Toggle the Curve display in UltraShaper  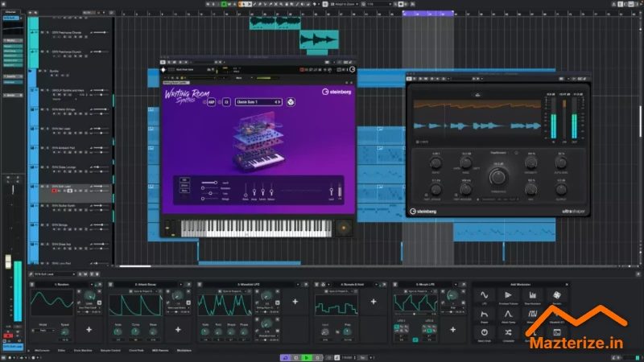[418, 142]
